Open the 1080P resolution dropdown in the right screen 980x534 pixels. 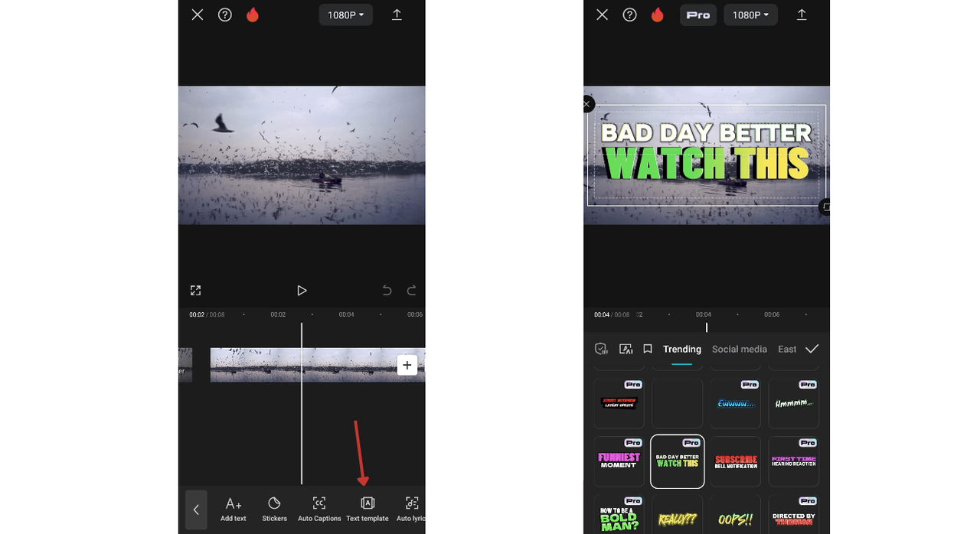750,15
